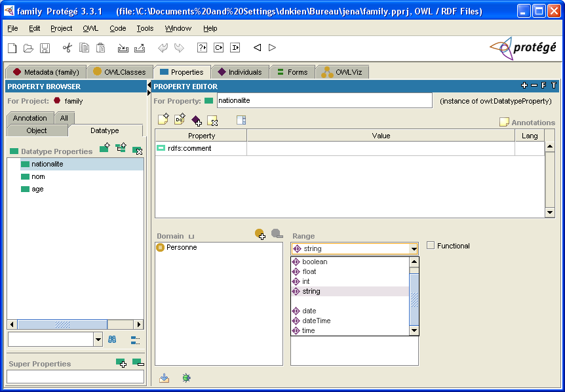Click the property browser horizontal scrollbar thumb
The image size is (565, 392).
[62, 324]
